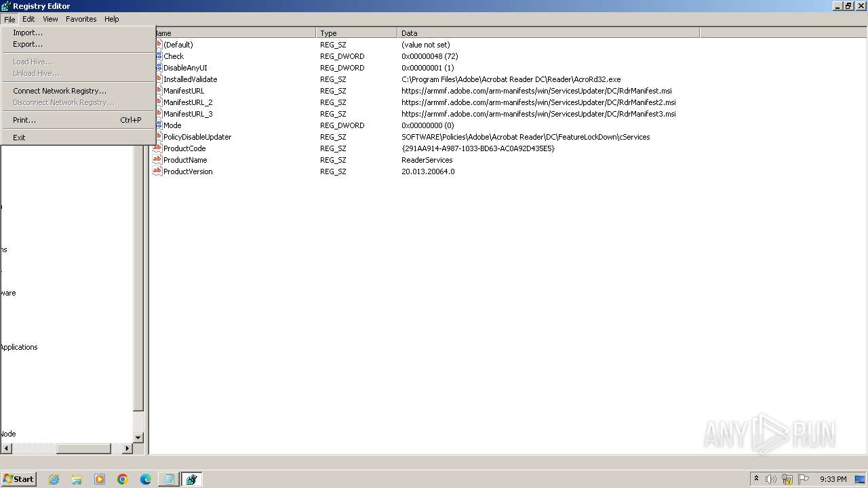This screenshot has height=488, width=868.
Task: Sort by the Type column header
Action: coord(357,33)
